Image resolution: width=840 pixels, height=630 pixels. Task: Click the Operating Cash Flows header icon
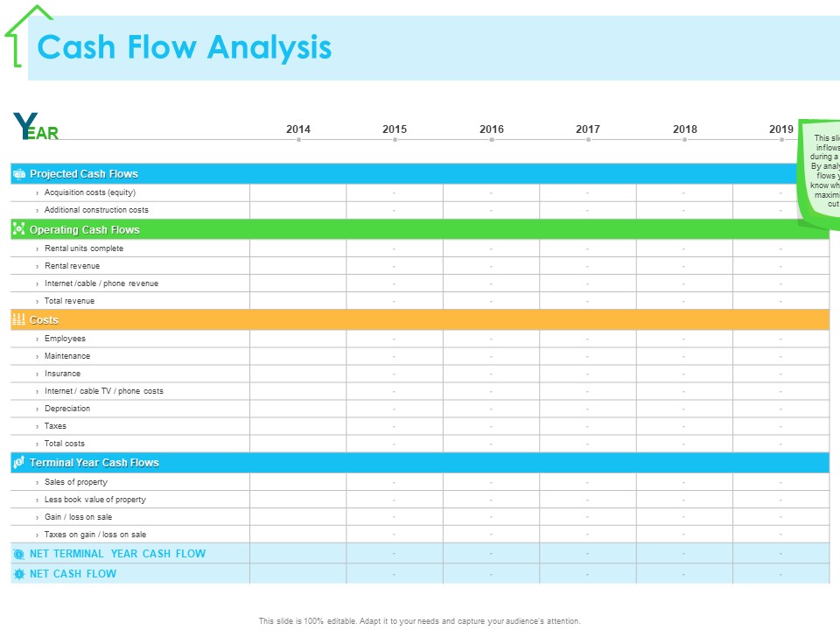(18, 229)
